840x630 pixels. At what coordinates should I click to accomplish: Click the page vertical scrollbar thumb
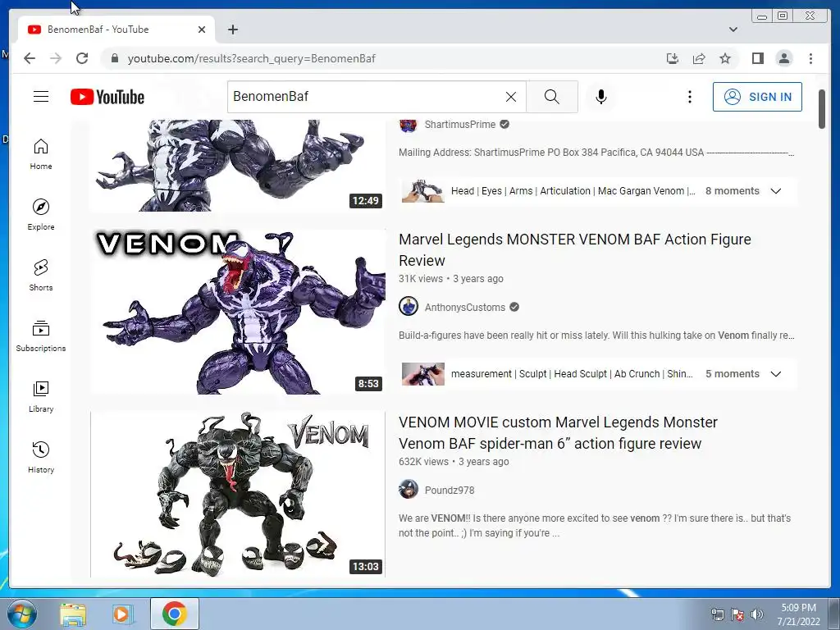pos(822,109)
